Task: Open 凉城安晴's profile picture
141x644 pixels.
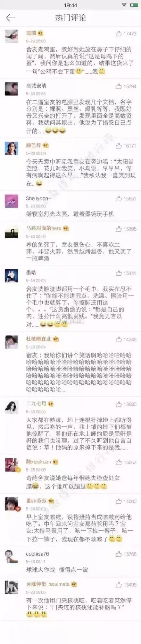Action: click(11, 89)
